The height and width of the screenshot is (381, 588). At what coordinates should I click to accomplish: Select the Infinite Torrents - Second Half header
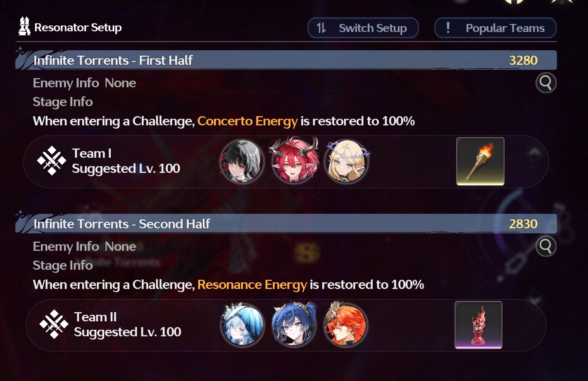(x=286, y=224)
